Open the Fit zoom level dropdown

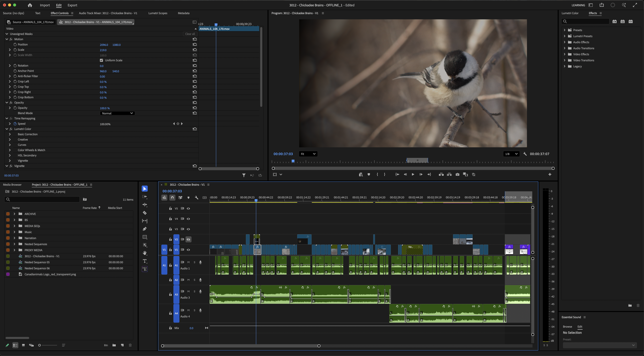pos(308,154)
